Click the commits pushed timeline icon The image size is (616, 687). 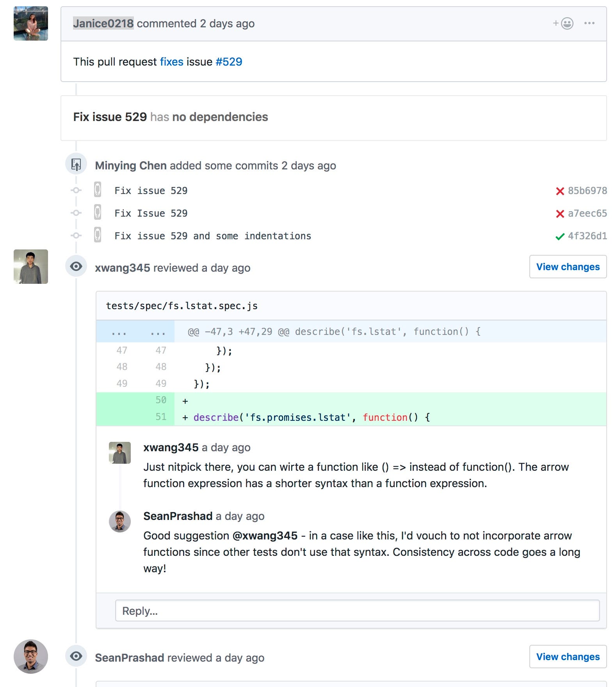click(76, 165)
